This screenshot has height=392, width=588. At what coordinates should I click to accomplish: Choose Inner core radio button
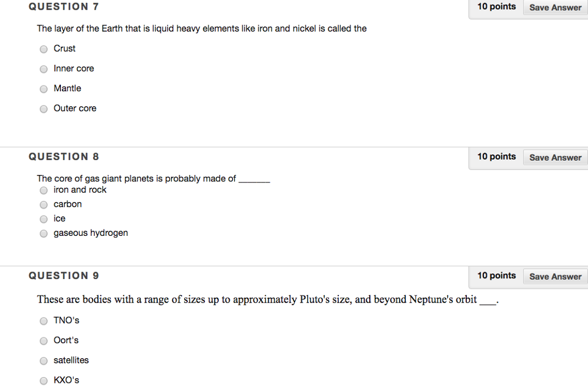(44, 69)
